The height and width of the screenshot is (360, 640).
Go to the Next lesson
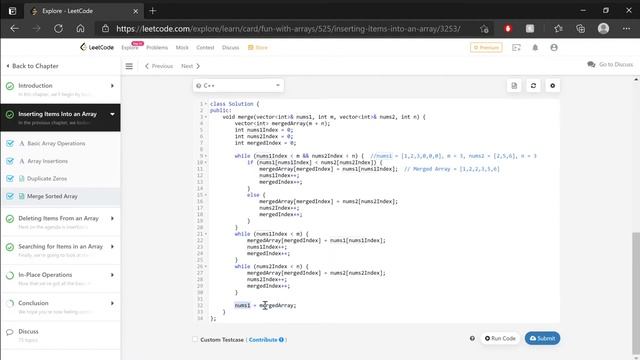(191, 66)
